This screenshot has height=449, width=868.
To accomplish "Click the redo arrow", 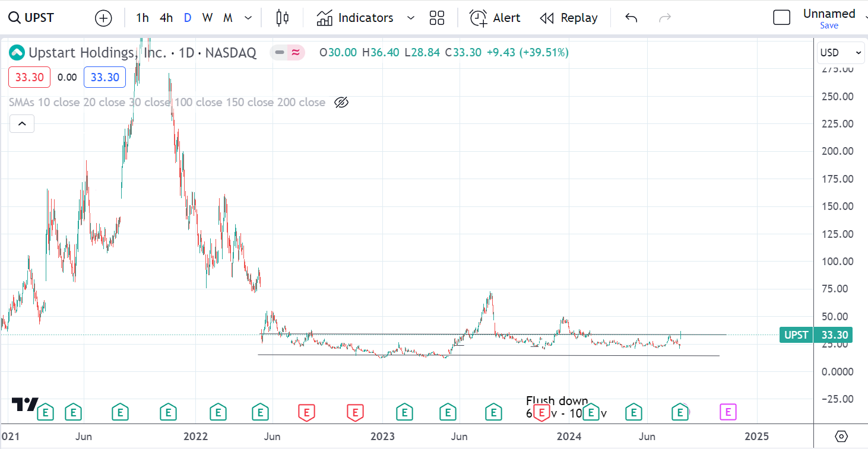I will (665, 18).
